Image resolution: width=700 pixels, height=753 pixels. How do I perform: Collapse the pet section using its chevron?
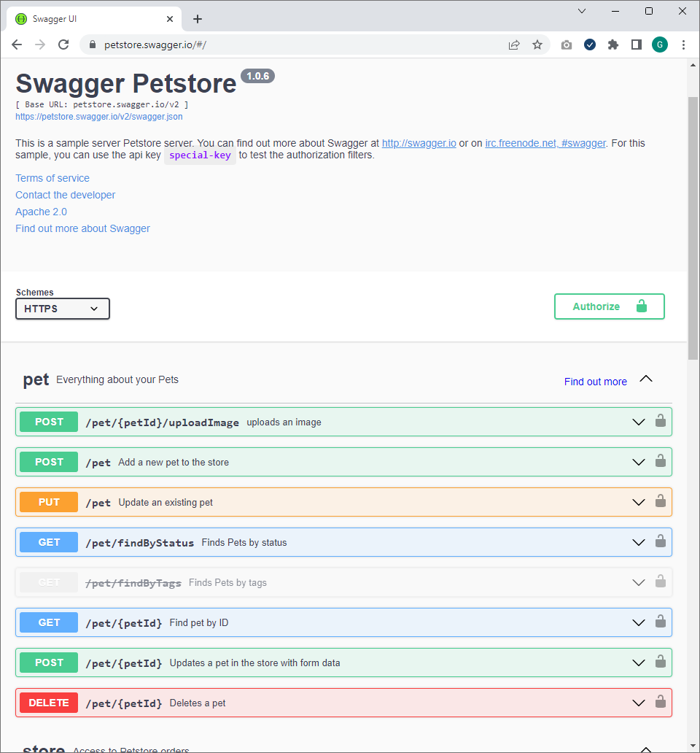(646, 379)
